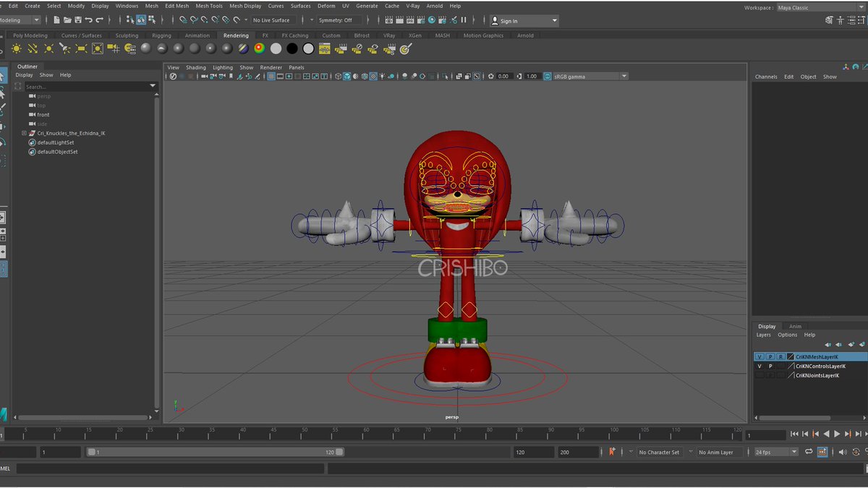Click the play backwards button

(827, 434)
